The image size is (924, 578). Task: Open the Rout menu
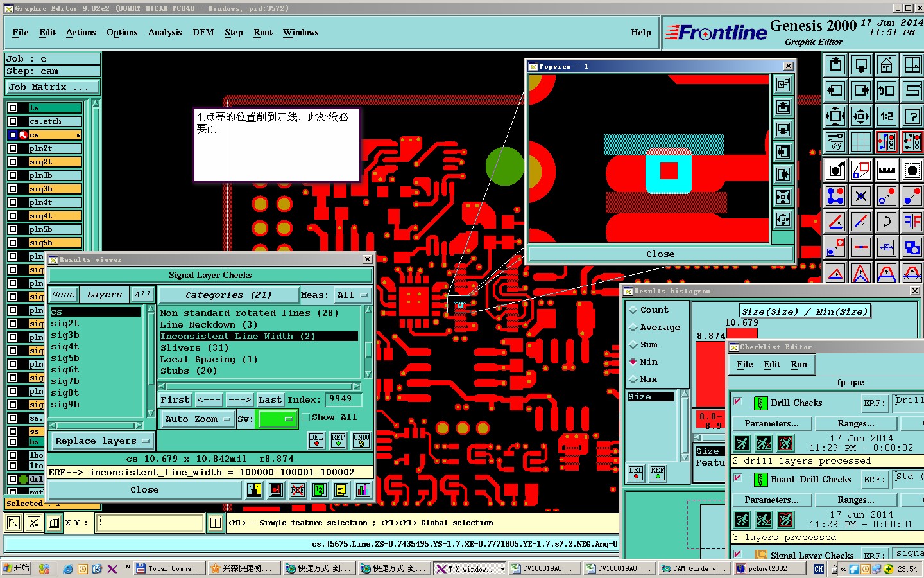tap(263, 32)
